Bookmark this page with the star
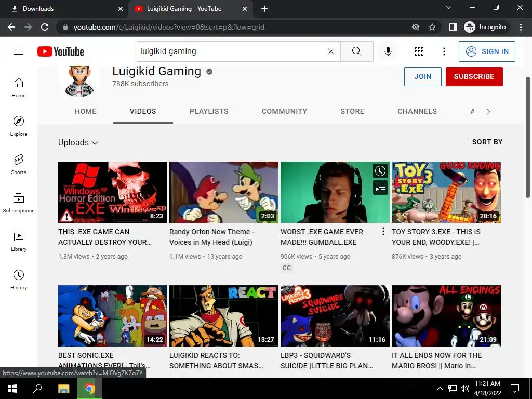The height and width of the screenshot is (399, 532). (x=432, y=27)
